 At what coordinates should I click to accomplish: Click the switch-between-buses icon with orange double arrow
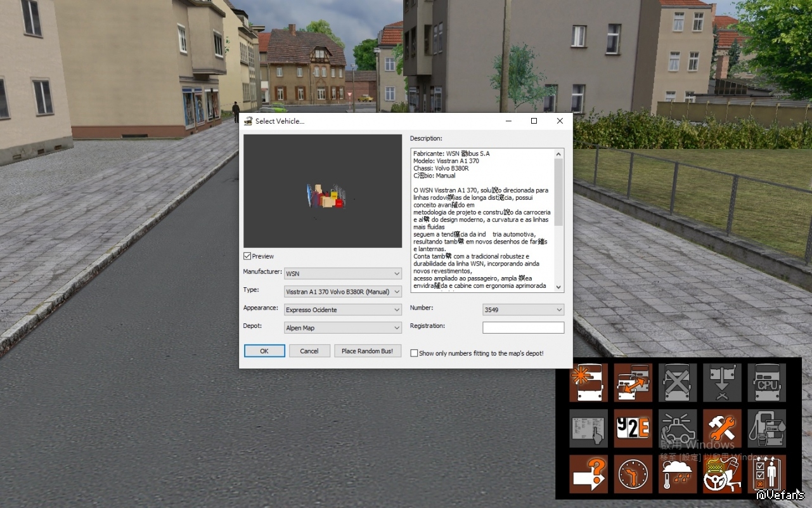point(633,382)
